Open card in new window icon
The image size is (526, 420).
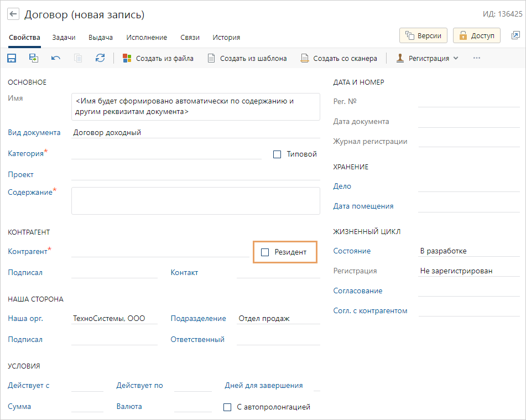[x=515, y=36]
